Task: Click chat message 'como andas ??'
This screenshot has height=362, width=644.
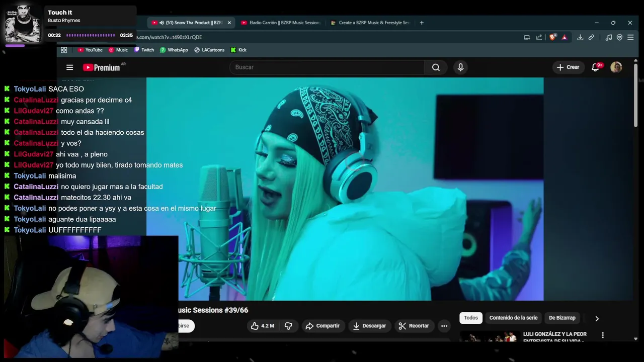Action: point(80,111)
